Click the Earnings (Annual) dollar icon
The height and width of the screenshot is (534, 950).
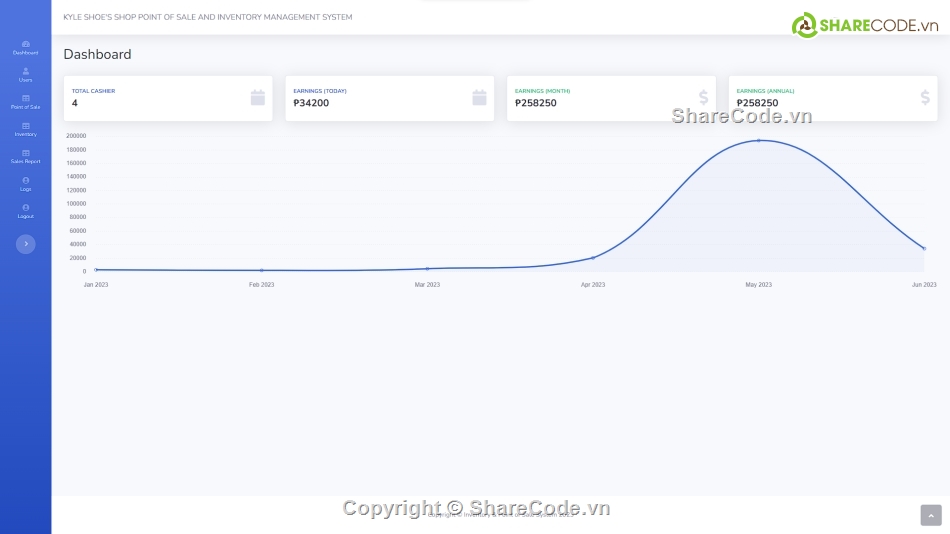point(925,97)
